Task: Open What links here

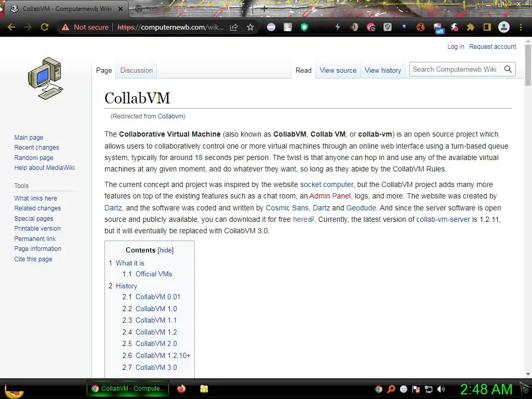Action: click(x=36, y=198)
